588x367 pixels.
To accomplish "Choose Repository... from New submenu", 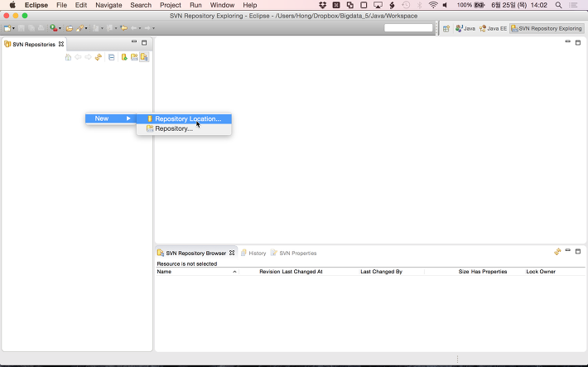I will pyautogui.click(x=184, y=128).
